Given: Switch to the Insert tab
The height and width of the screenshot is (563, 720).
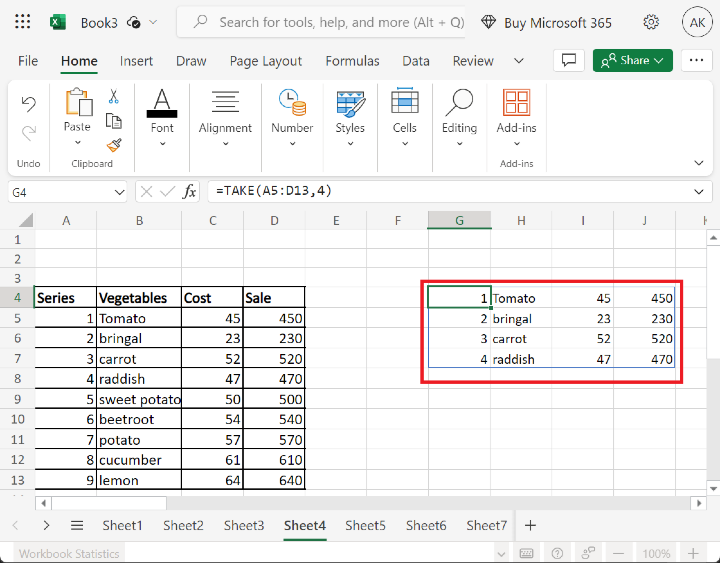Looking at the screenshot, I should (x=136, y=61).
